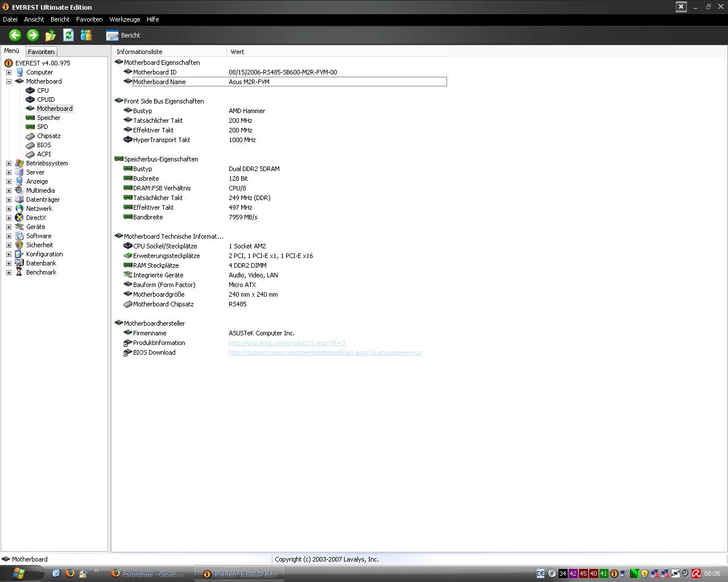Expand the Betriebssystem tree node
This screenshot has height=582, width=728.
pyautogui.click(x=9, y=163)
